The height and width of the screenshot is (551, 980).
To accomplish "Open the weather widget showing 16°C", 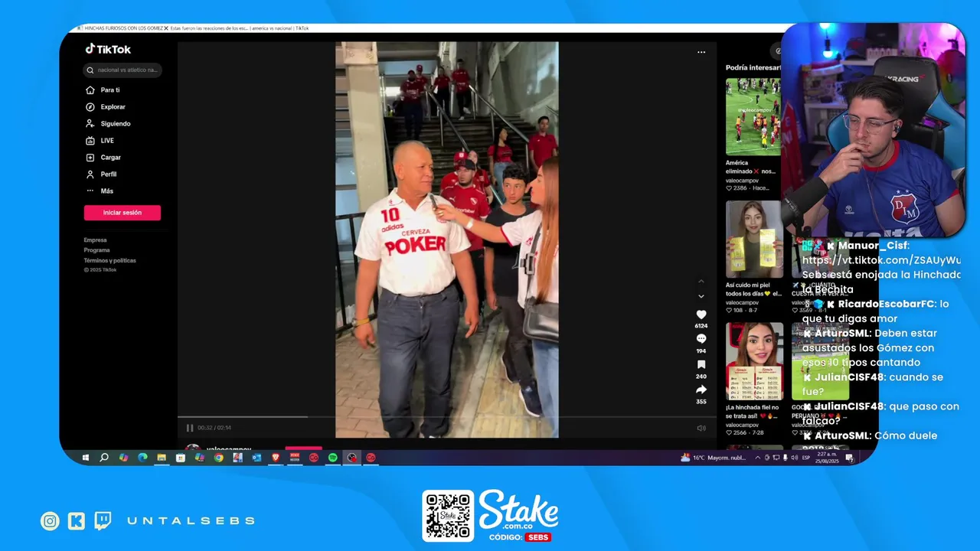I will pyautogui.click(x=712, y=458).
